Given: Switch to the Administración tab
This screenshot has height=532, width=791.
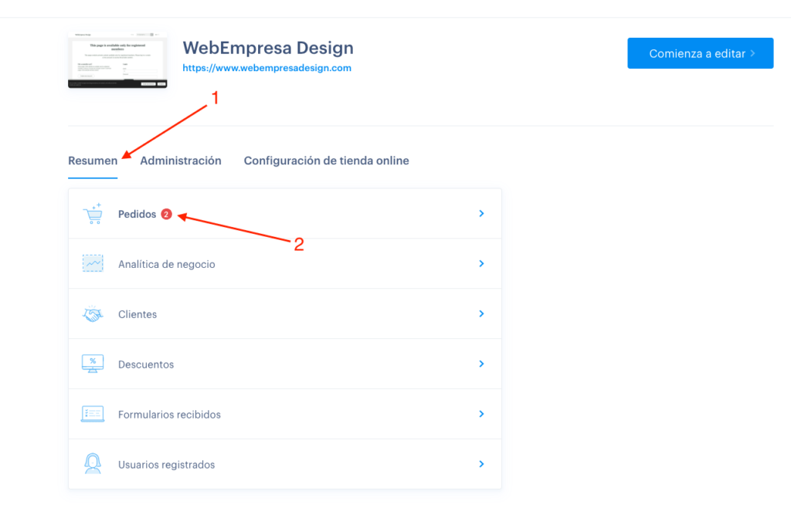Looking at the screenshot, I should (181, 161).
